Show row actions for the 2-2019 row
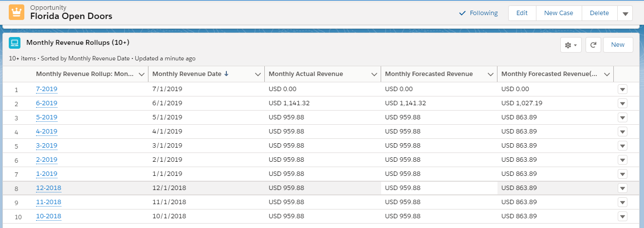Screen dimensions: 644x228 point(623,160)
